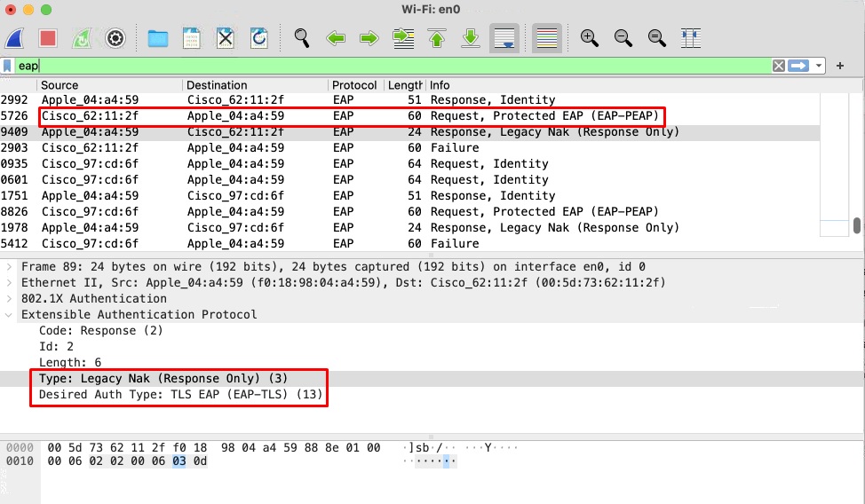Apply display filter arrow button
Viewport: 865px width, 504px height.
798,66
